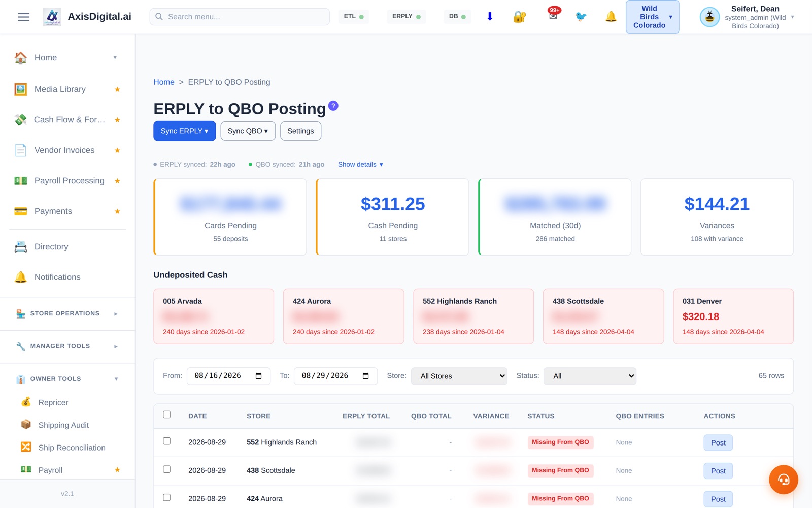The width and height of the screenshot is (812, 508).
Task: Expand Show details for sync status
Action: tap(360, 165)
